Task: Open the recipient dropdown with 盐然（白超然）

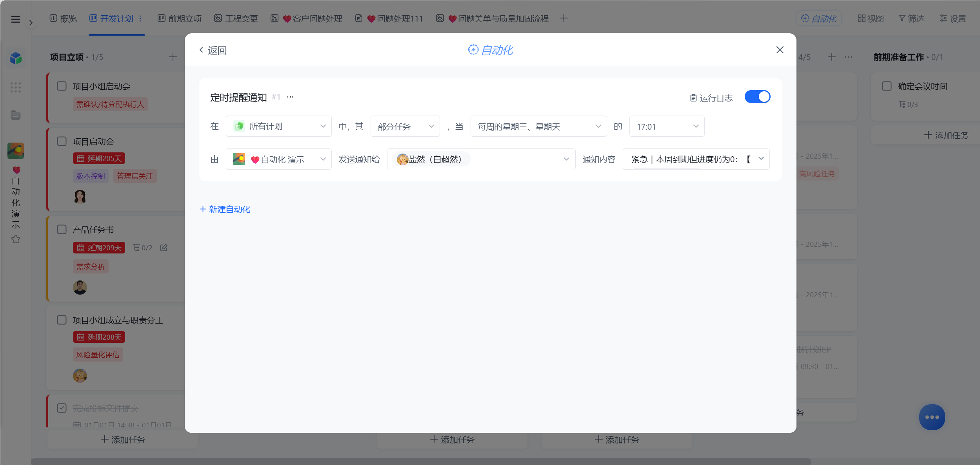Action: [481, 159]
